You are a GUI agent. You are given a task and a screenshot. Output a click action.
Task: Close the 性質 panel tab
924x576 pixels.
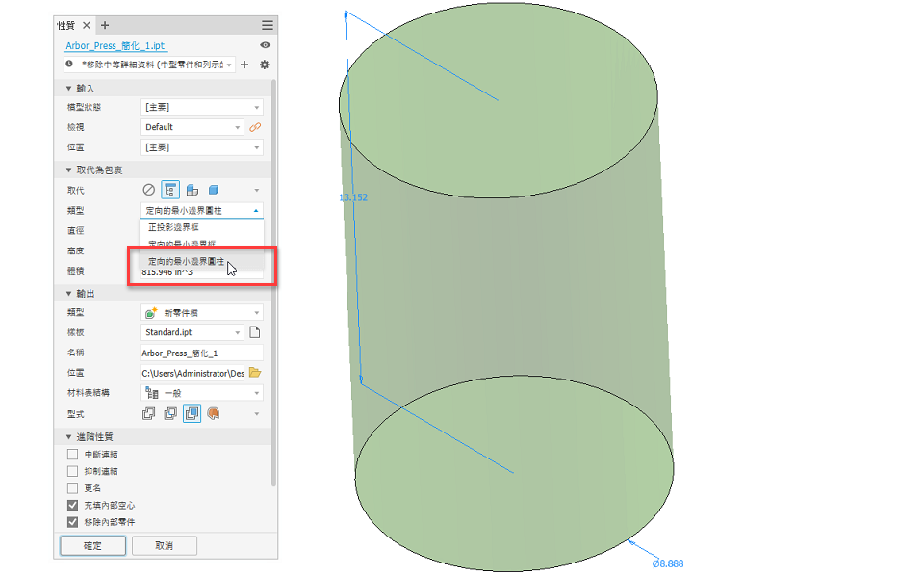tap(86, 25)
